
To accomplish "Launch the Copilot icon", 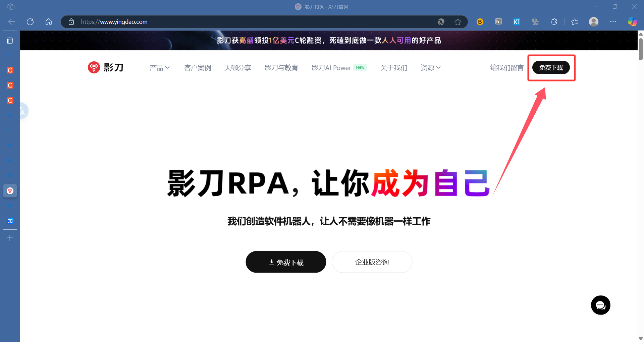I will (x=632, y=22).
